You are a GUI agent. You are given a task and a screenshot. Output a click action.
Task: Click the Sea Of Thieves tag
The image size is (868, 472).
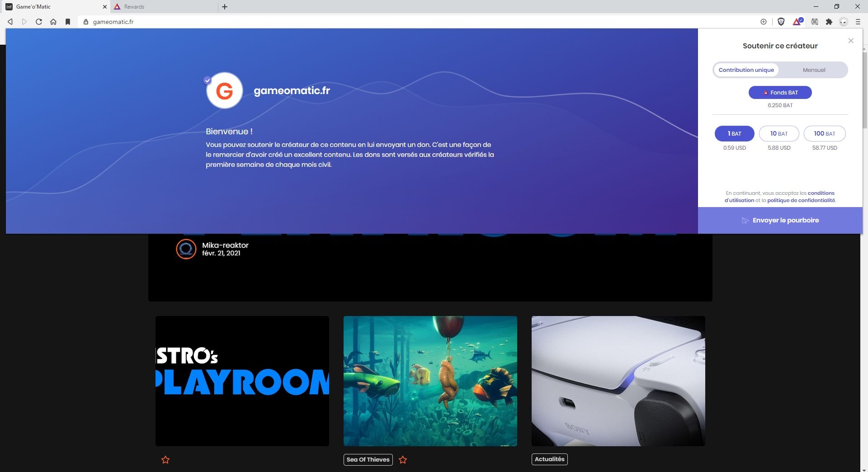(368, 459)
